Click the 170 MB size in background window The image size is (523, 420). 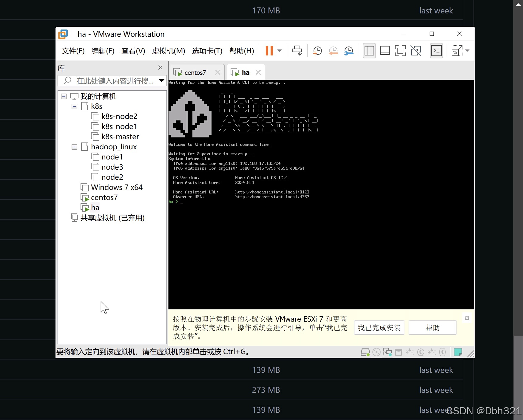[266, 10]
